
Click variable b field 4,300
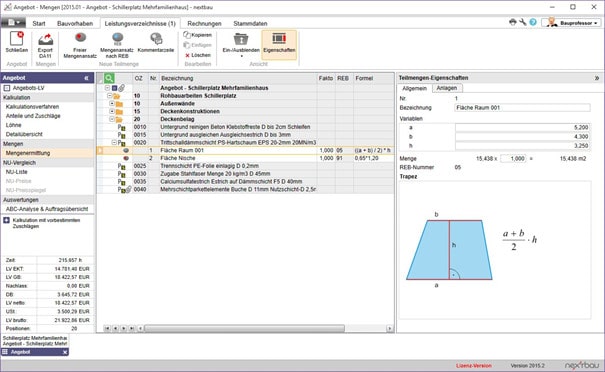tap(522, 137)
